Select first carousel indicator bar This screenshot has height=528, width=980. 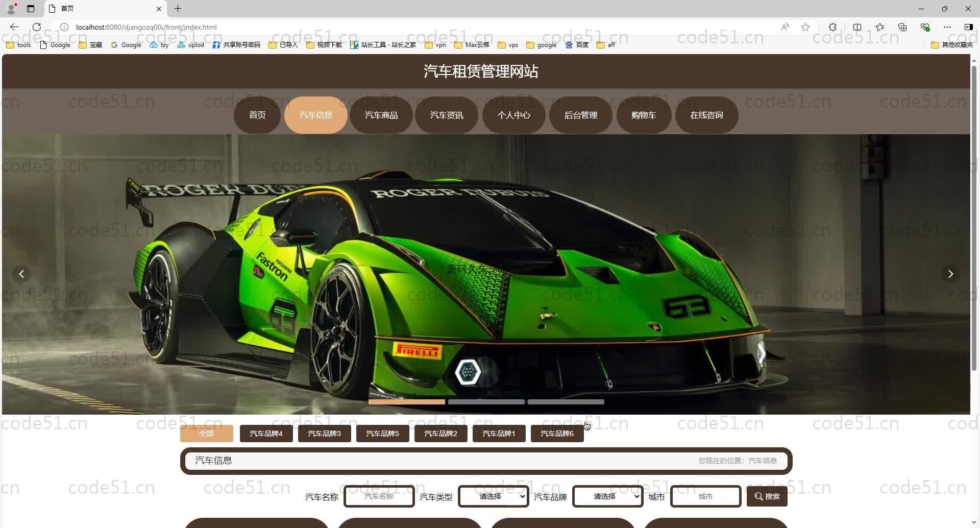tap(407, 402)
